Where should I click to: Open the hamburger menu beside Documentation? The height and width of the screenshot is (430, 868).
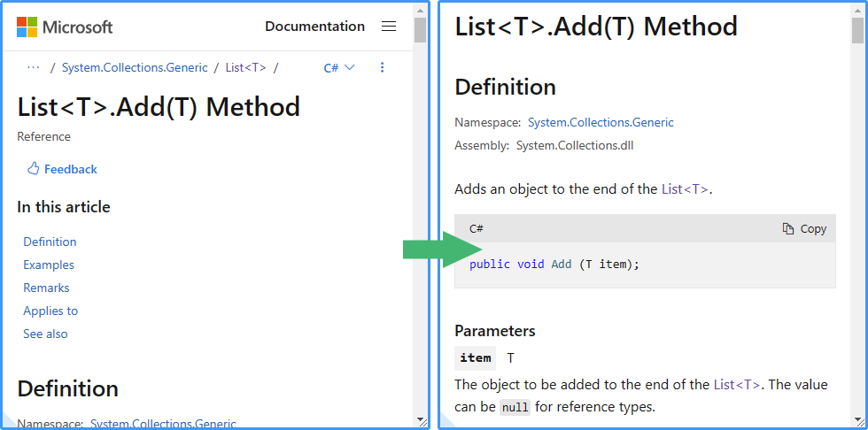coord(389,27)
